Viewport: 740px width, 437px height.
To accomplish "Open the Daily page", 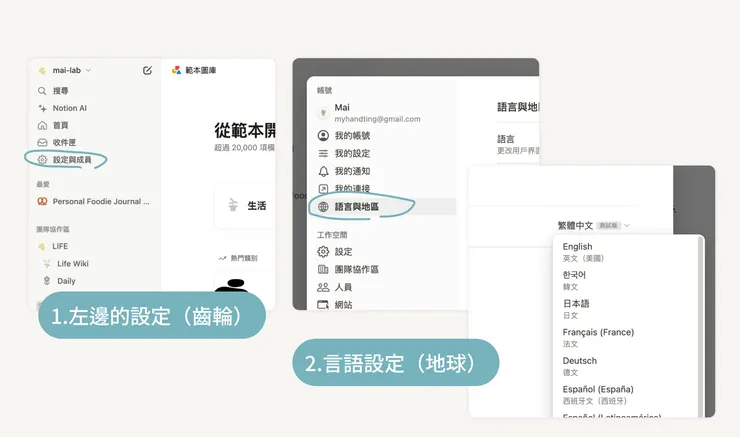I will (66, 281).
